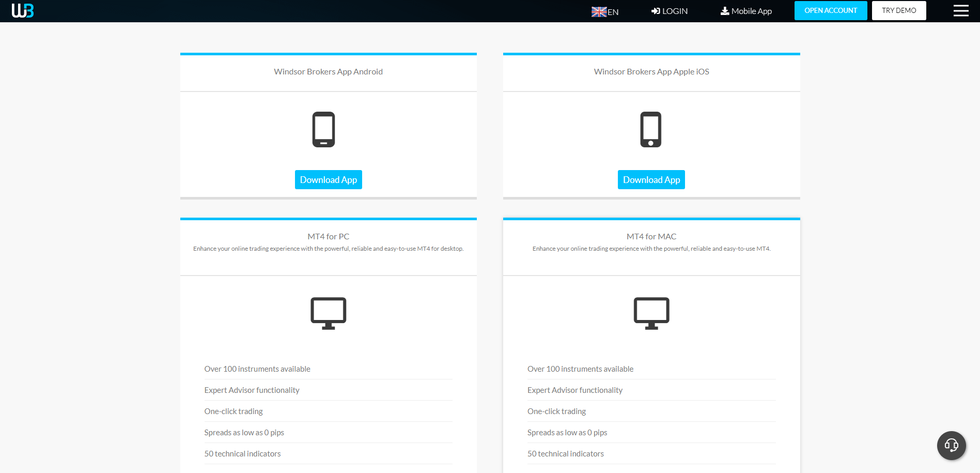Click the Windsor Brokers WB logo
Image resolution: width=980 pixels, height=473 pixels.
(23, 11)
